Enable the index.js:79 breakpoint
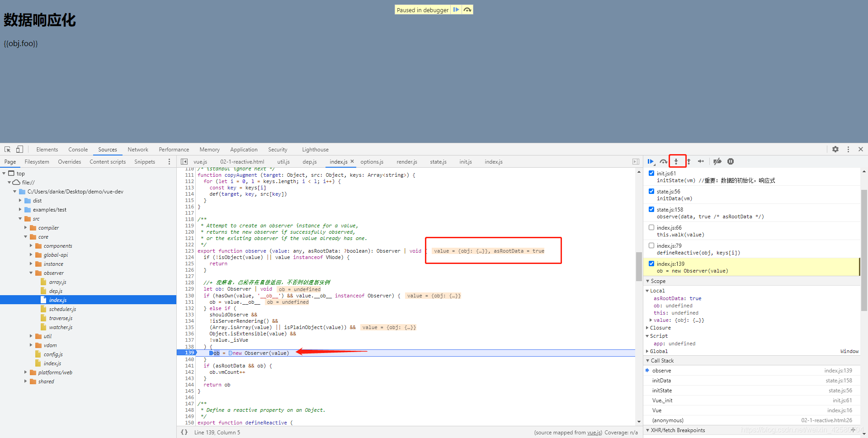 click(651, 245)
